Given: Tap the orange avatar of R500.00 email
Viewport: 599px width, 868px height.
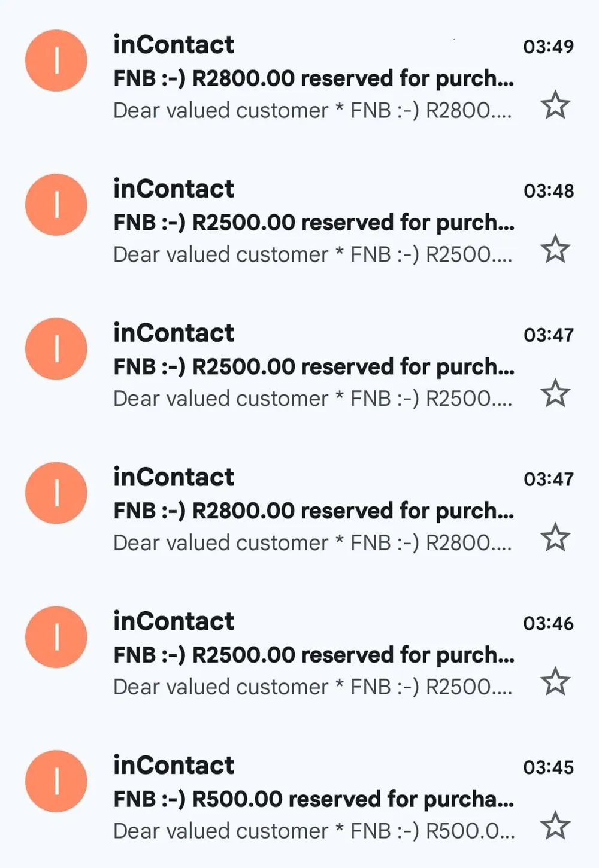Looking at the screenshot, I should [56, 781].
